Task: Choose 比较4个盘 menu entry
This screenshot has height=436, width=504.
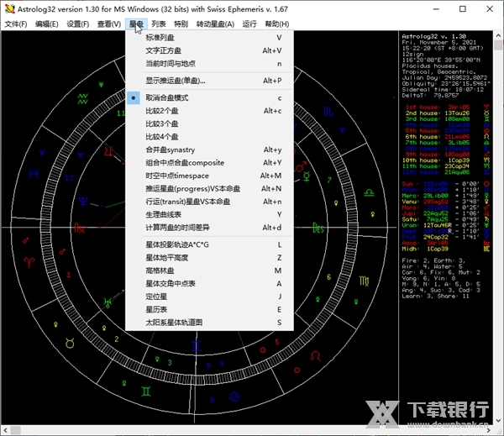Action: coord(210,137)
